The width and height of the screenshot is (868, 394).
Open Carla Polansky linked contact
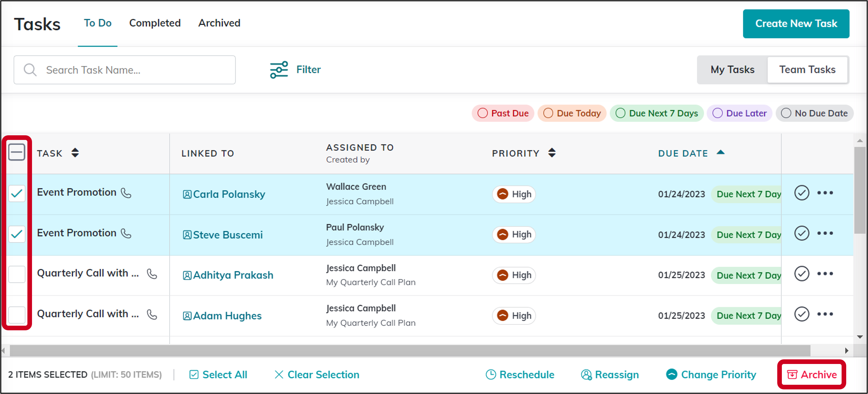pyautogui.click(x=229, y=194)
